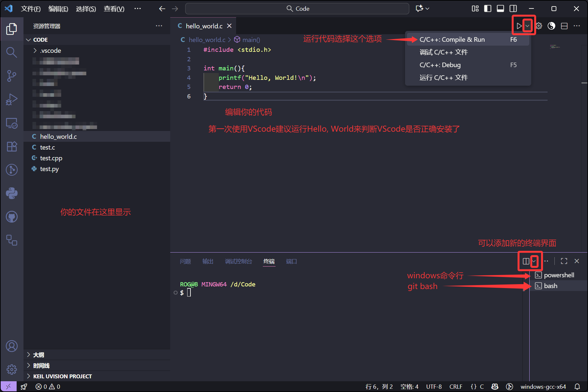Open the terminal launch profile dropdown arrow

(x=534, y=261)
